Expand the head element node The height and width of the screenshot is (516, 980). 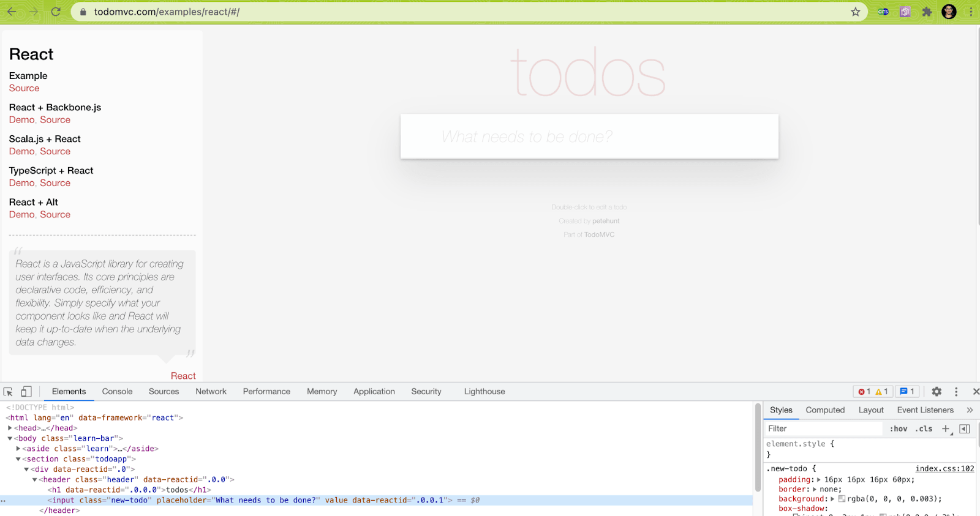[10, 428]
